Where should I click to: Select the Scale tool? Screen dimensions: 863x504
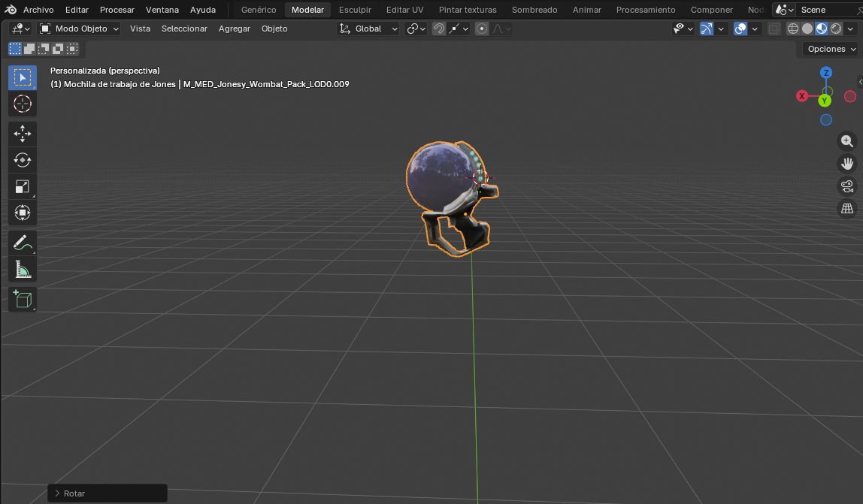pyautogui.click(x=22, y=186)
